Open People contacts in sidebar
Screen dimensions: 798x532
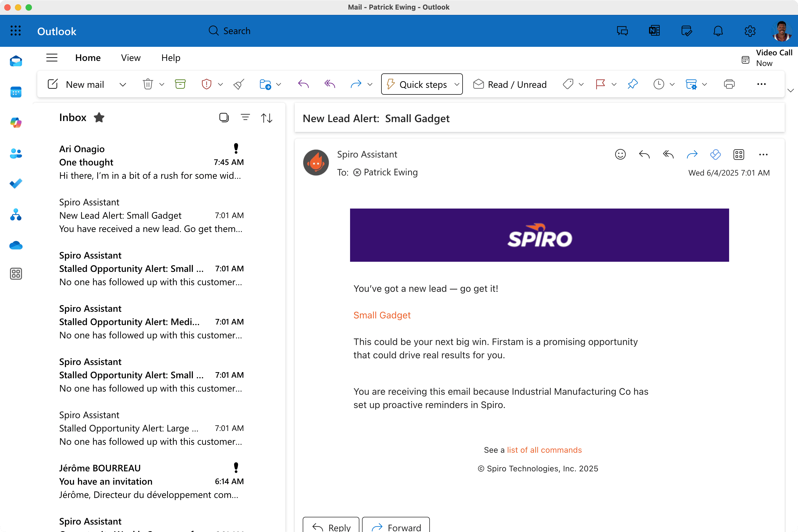[16, 153]
